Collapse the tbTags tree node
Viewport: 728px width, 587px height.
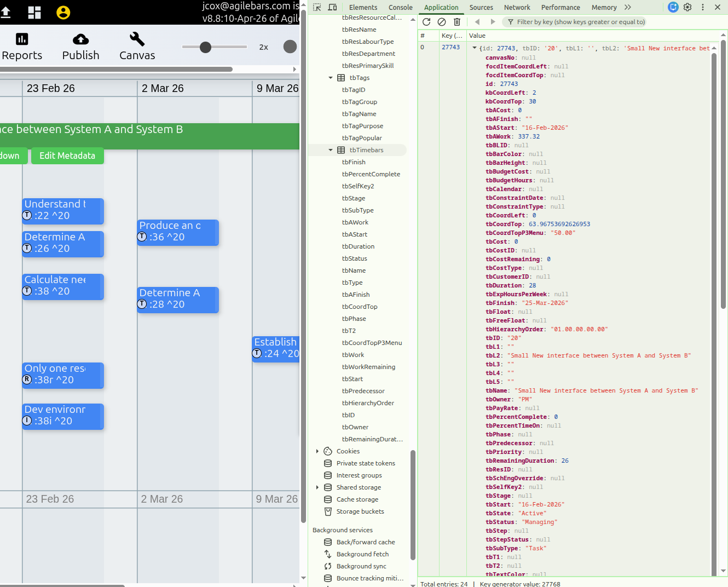click(331, 78)
